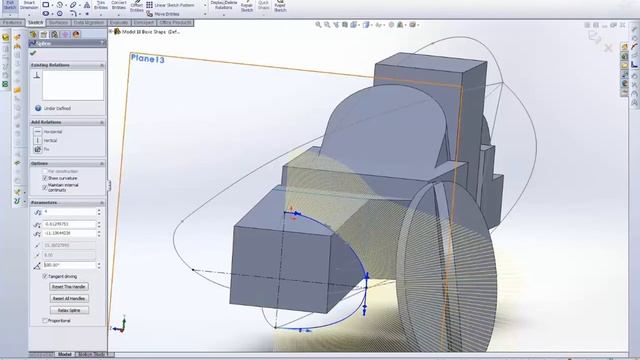
Task: Accept the spline with green checkmark
Action: [x=33, y=53]
